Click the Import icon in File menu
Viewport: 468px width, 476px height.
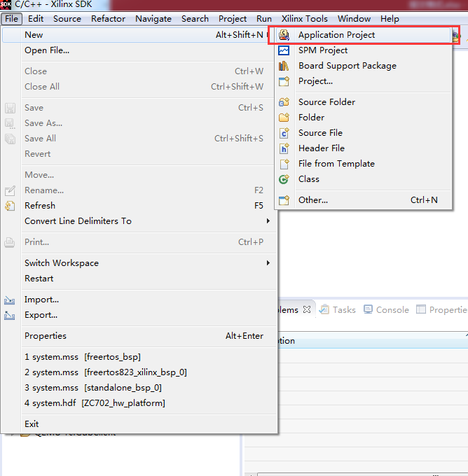[10, 300]
